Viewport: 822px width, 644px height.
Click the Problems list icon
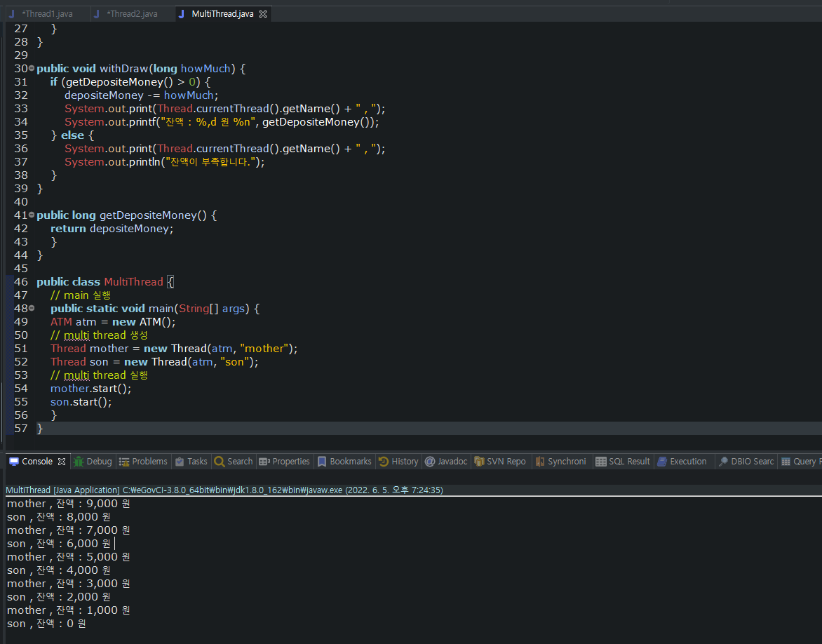124,462
